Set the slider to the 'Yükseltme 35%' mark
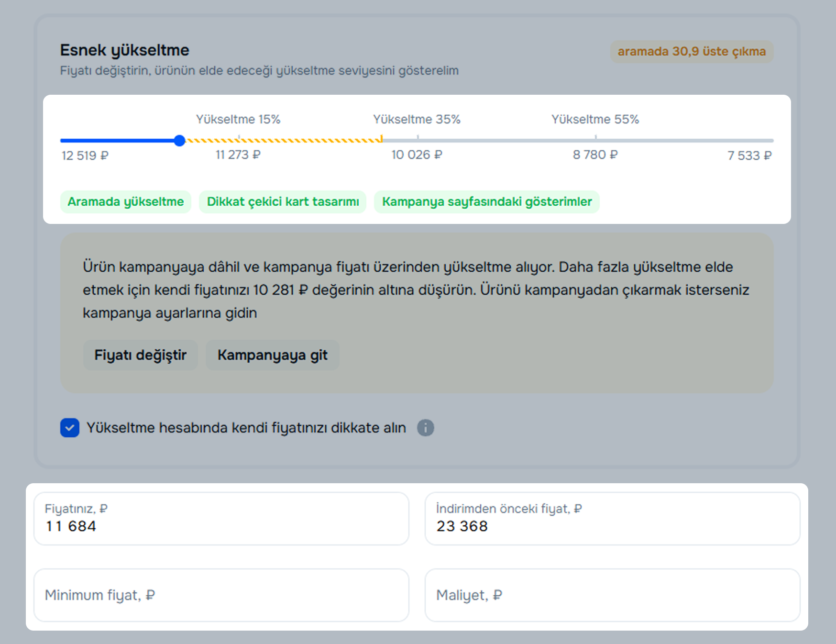 tap(418, 140)
